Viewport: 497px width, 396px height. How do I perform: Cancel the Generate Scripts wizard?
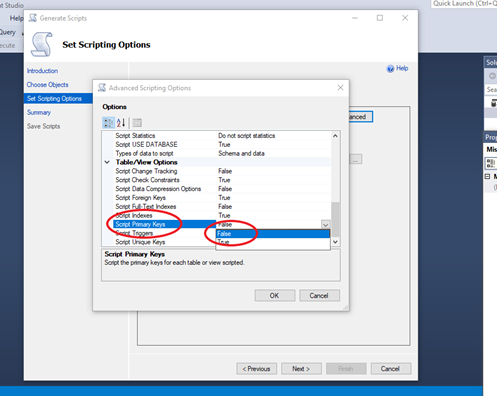(x=391, y=369)
